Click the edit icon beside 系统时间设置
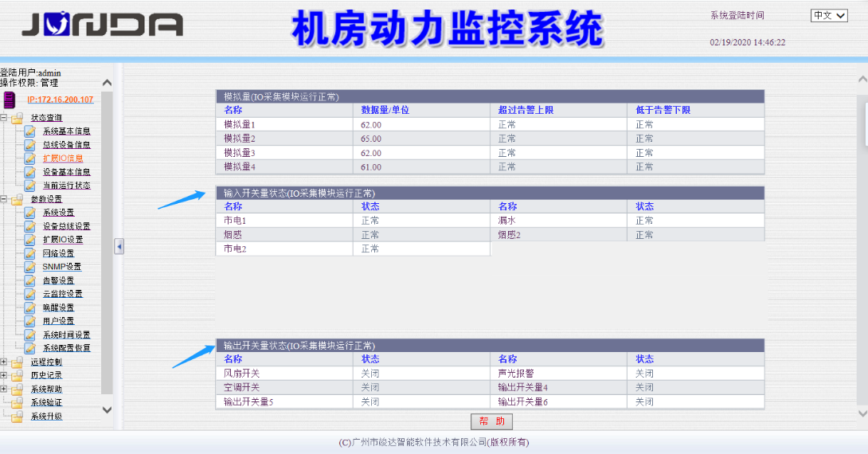This screenshot has width=868, height=454. 30,335
